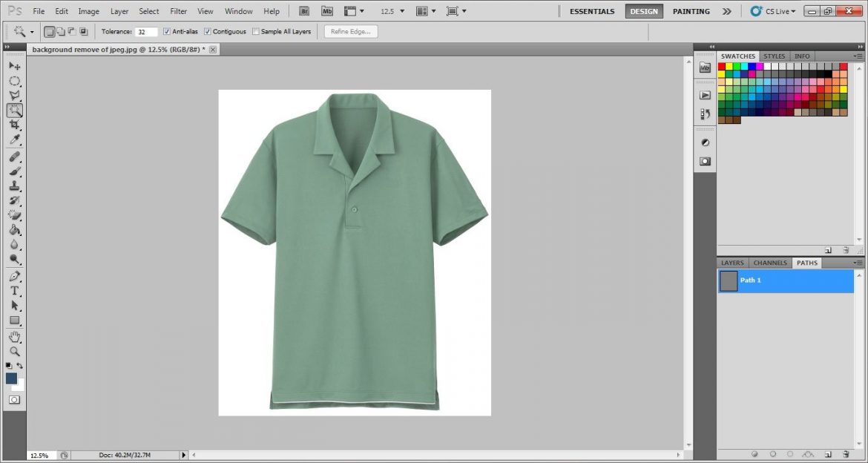Choose New Selection mode button
Image resolution: width=868 pixels, height=463 pixels.
click(x=50, y=32)
